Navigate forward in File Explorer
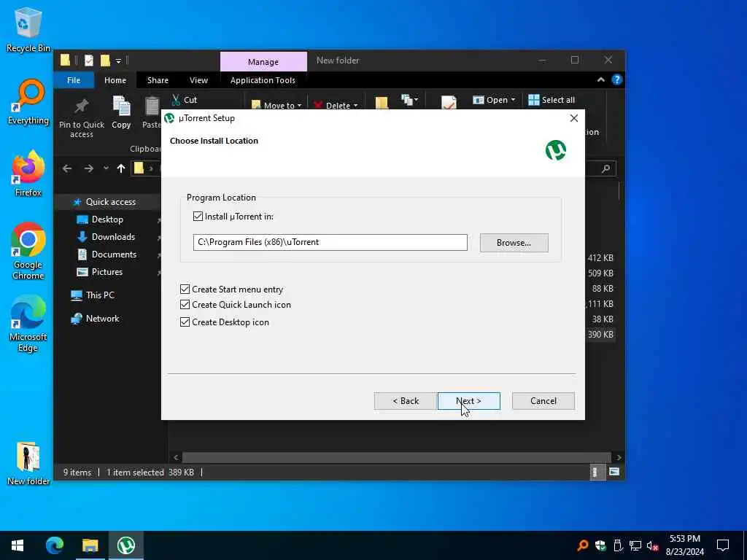747x560 pixels. click(88, 168)
